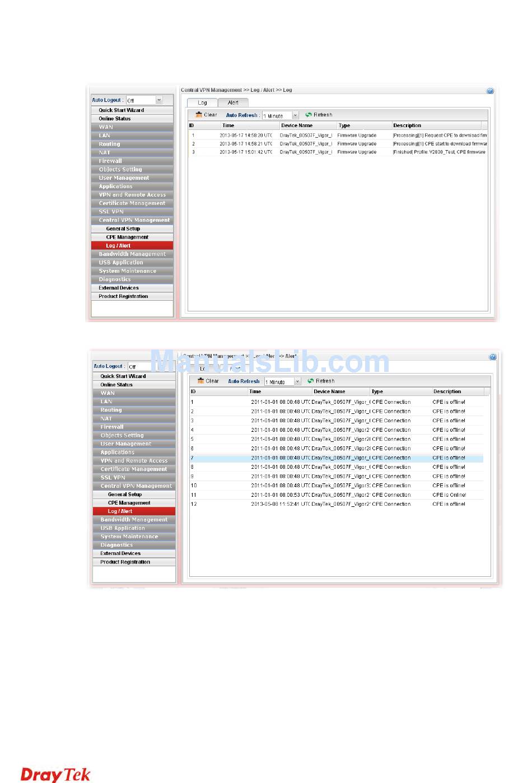Open Applications in the Alert screenshot sidebar
This screenshot has width=532, height=783.
(x=134, y=452)
